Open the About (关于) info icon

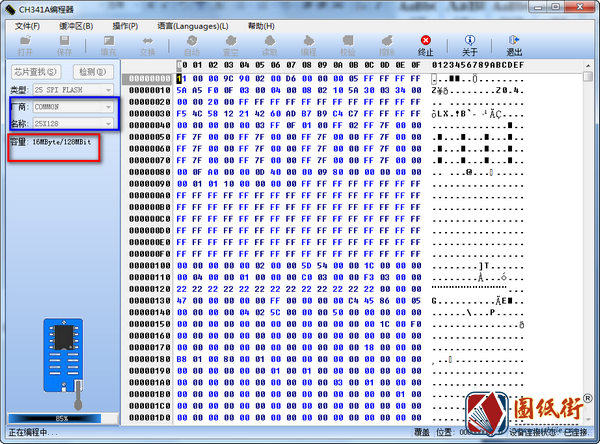pos(469,44)
